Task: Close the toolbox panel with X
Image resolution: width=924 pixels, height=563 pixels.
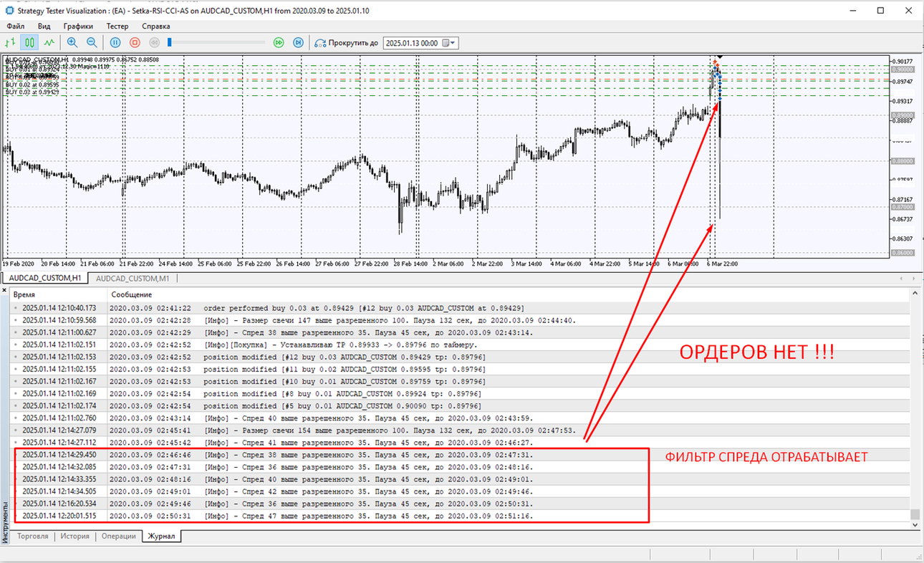Action: (x=4, y=290)
